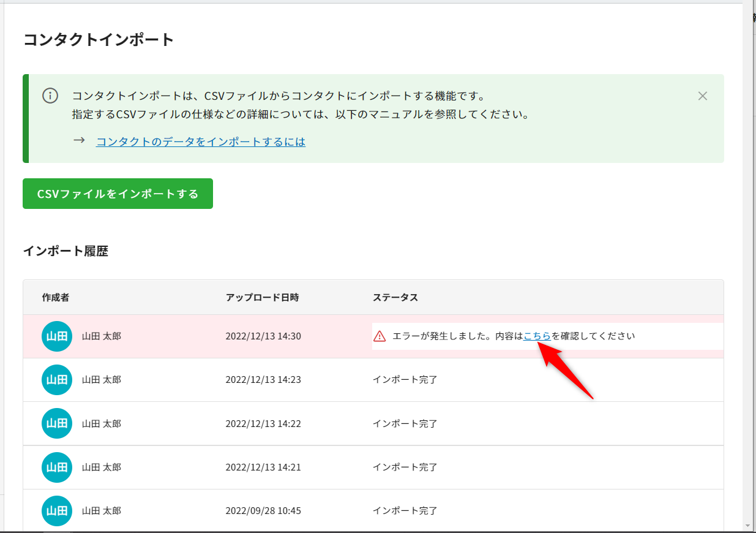
Task: Click the 山田 avatar in the 2022/09/28 row
Action: point(57,511)
